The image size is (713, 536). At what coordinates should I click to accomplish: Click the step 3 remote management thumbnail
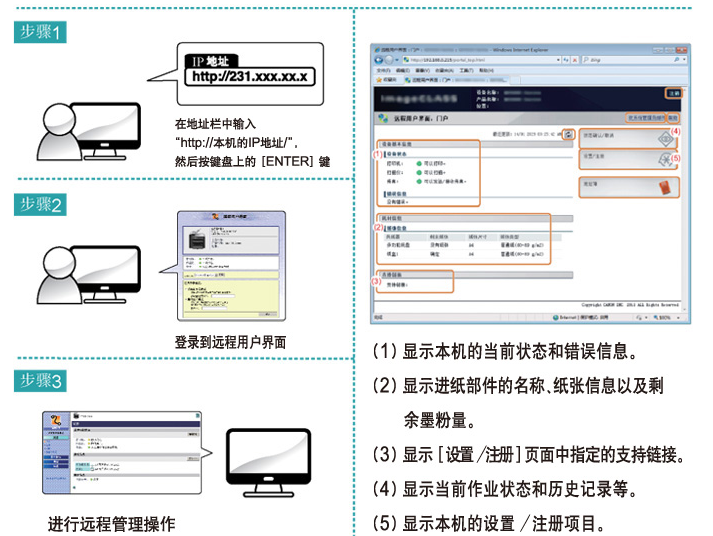tap(122, 453)
